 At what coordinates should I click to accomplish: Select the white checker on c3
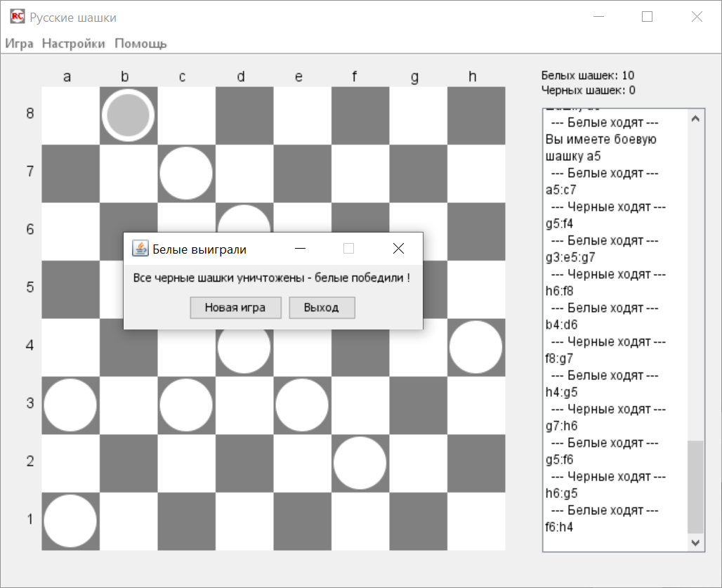[x=185, y=405]
